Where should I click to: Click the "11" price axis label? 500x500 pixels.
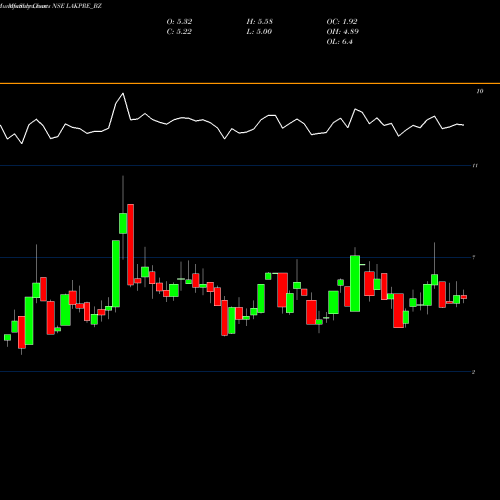tap(475, 165)
